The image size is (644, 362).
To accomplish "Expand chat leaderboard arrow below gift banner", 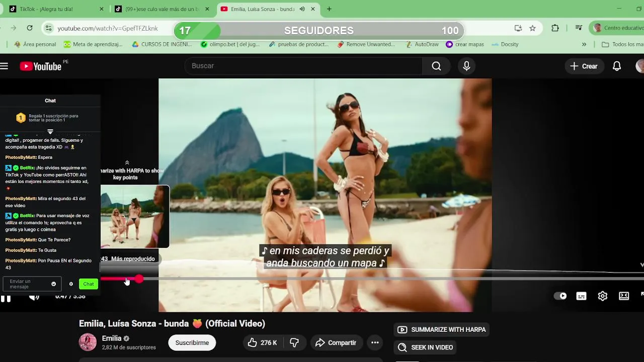I will pos(50,131).
